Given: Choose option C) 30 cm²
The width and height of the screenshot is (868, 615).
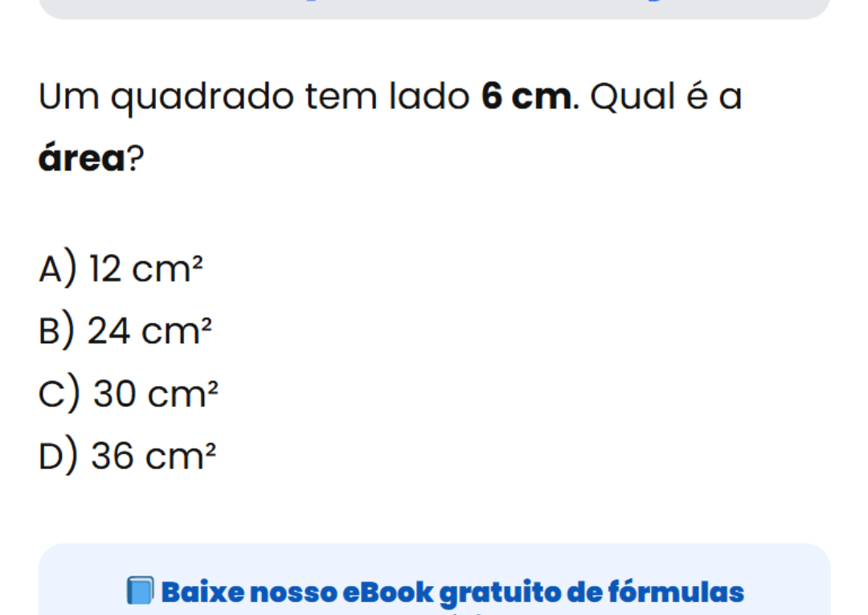Looking at the screenshot, I should tap(129, 393).
